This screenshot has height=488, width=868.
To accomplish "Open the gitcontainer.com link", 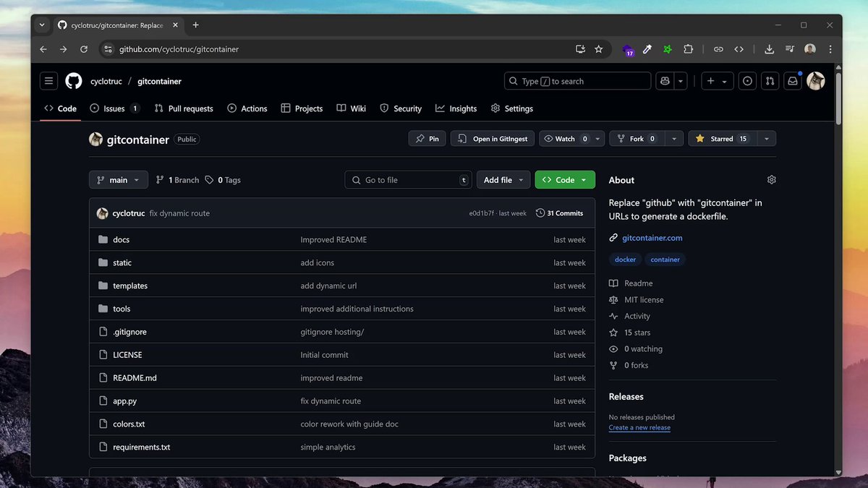I will click(652, 238).
